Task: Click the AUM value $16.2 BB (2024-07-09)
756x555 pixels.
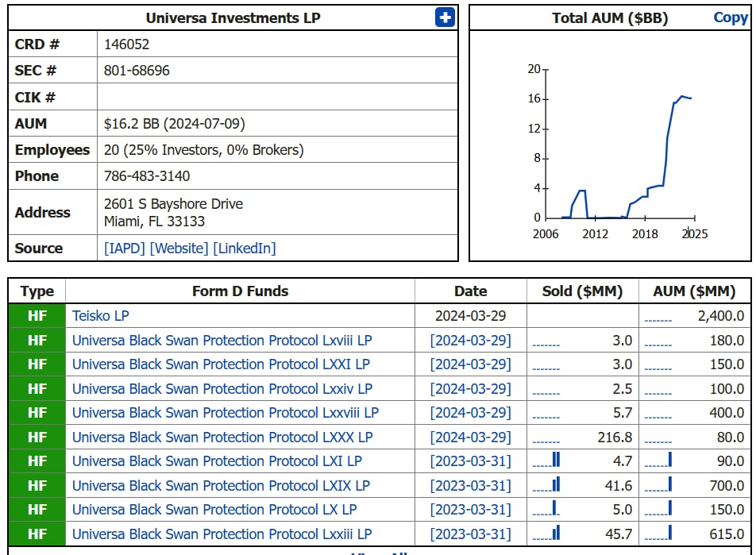Action: pyautogui.click(x=175, y=124)
